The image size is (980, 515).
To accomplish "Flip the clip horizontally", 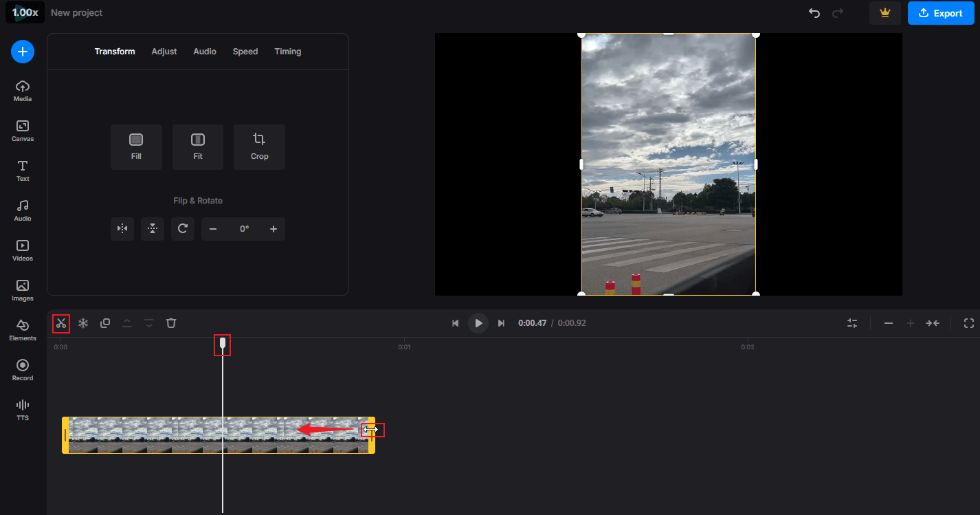I will pyautogui.click(x=122, y=228).
